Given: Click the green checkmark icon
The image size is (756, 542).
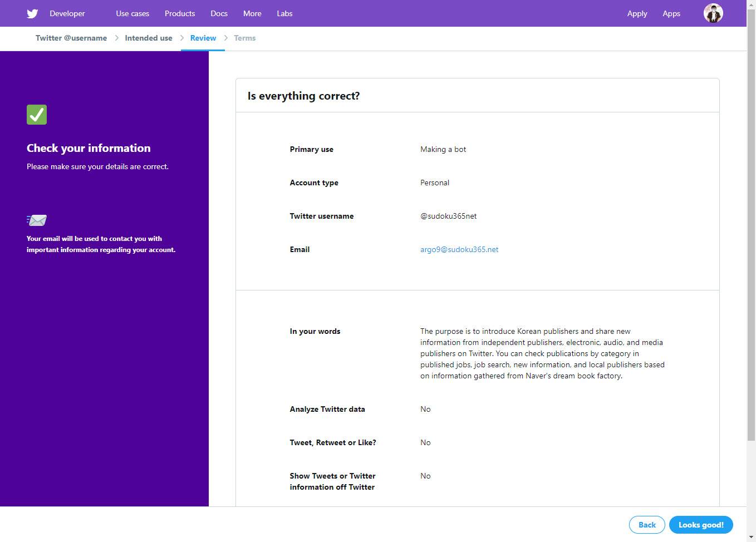Looking at the screenshot, I should click(x=37, y=115).
